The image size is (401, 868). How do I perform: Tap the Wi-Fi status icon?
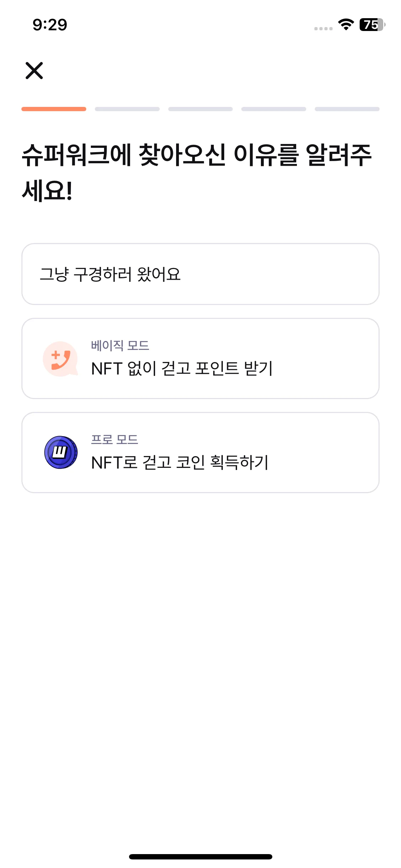[346, 25]
